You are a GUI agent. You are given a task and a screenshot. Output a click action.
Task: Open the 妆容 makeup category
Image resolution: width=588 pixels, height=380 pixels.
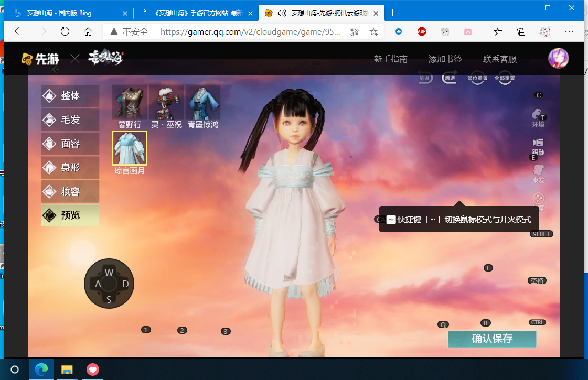pos(70,191)
